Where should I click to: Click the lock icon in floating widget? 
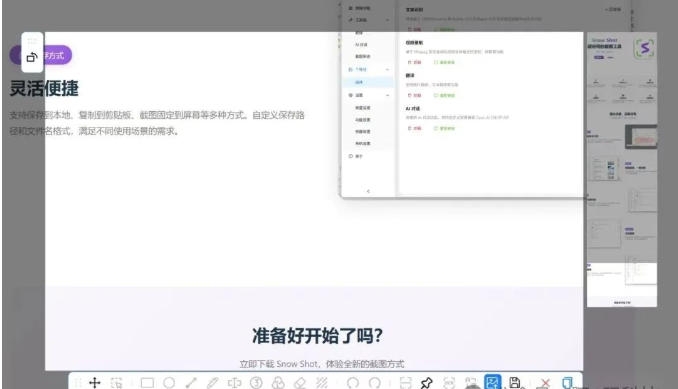point(32,57)
